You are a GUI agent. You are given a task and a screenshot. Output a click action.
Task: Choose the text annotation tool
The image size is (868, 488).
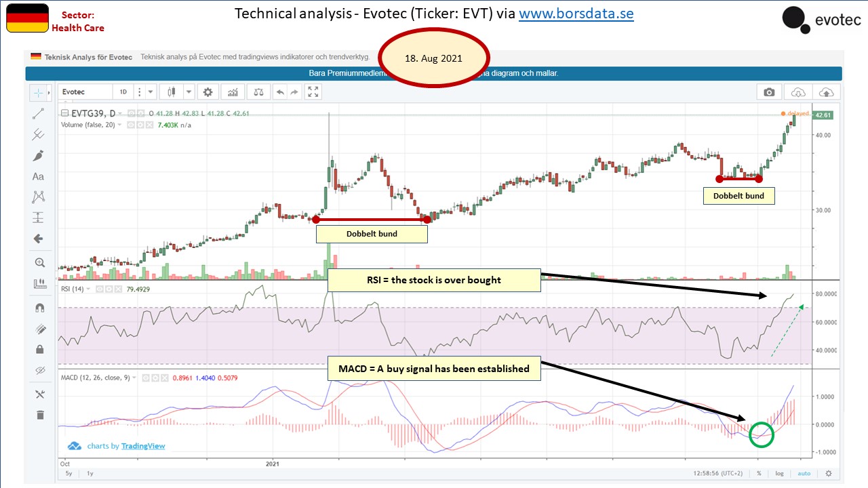tap(38, 176)
